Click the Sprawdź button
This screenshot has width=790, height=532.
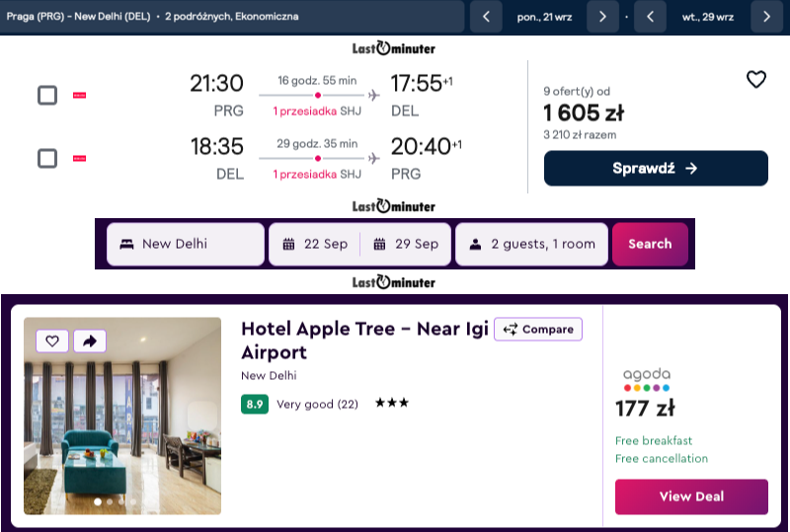point(656,168)
